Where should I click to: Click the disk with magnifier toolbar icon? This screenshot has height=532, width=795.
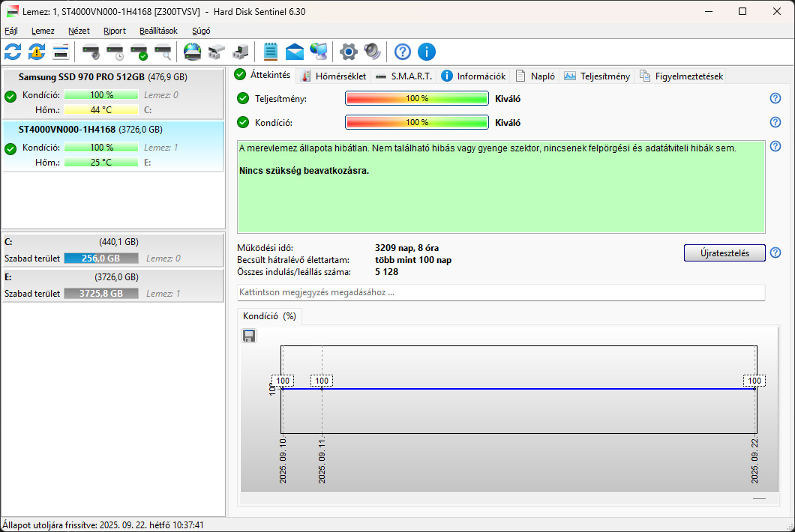click(x=163, y=52)
